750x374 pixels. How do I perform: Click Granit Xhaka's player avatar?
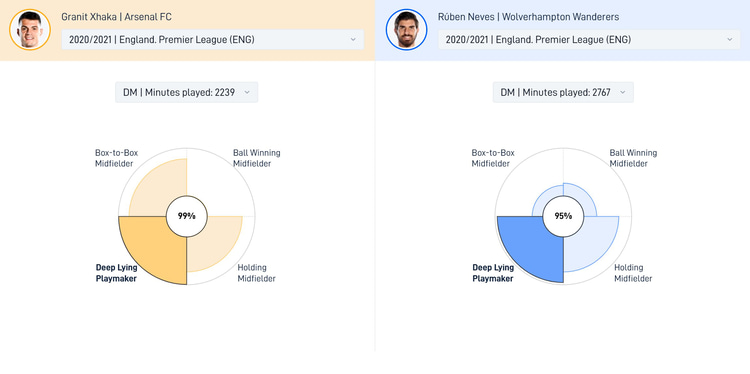tap(30, 30)
